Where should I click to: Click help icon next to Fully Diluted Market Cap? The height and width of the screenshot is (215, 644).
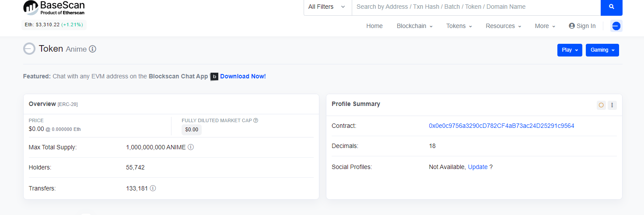[x=255, y=120]
